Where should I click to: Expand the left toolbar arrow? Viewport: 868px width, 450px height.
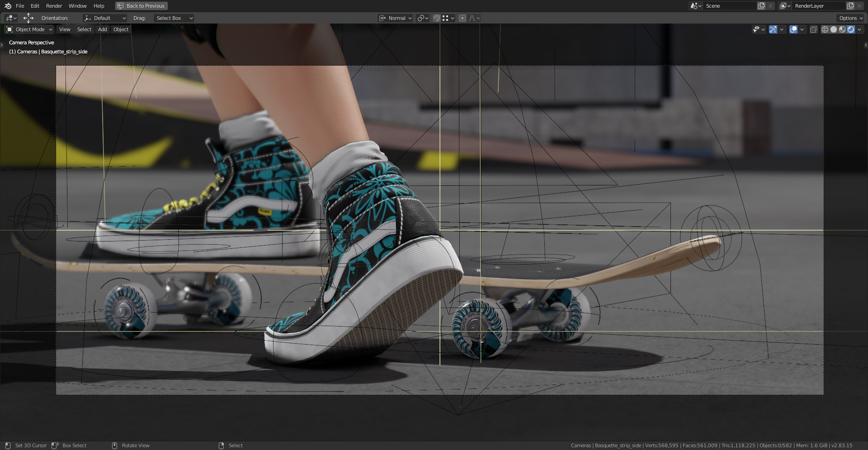pyautogui.click(x=2, y=45)
